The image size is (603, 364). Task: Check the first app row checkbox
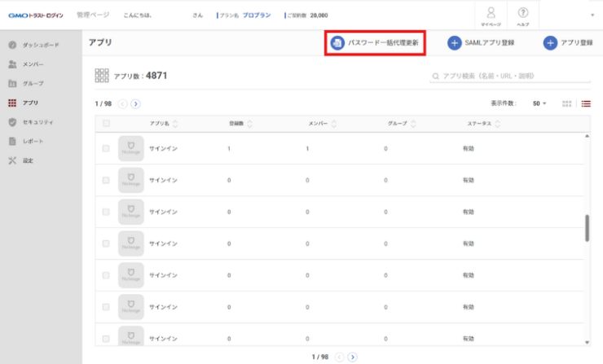pos(106,149)
